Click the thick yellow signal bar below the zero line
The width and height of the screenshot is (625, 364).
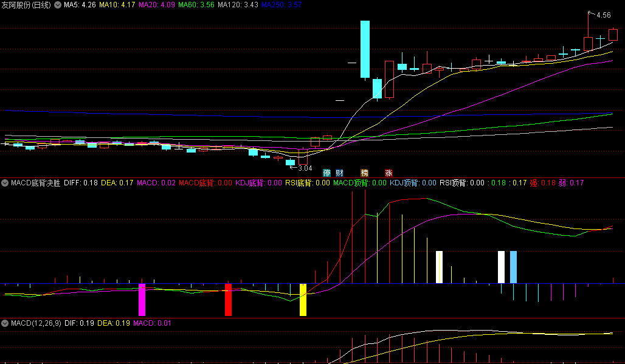click(x=303, y=300)
